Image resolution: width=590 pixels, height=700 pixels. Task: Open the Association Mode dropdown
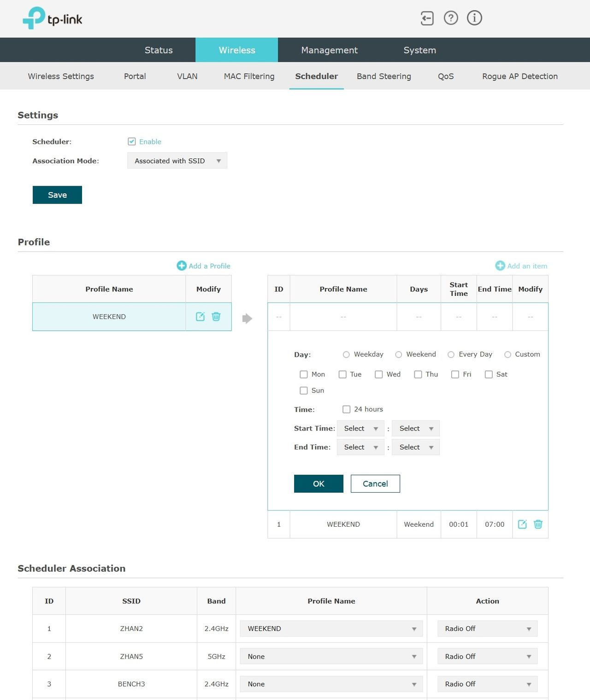(177, 161)
